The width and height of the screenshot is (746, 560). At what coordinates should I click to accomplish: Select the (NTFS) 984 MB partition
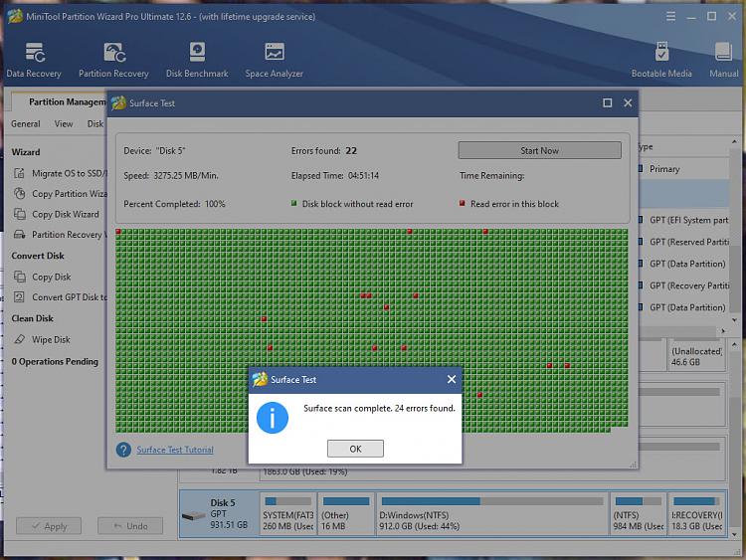point(638,514)
